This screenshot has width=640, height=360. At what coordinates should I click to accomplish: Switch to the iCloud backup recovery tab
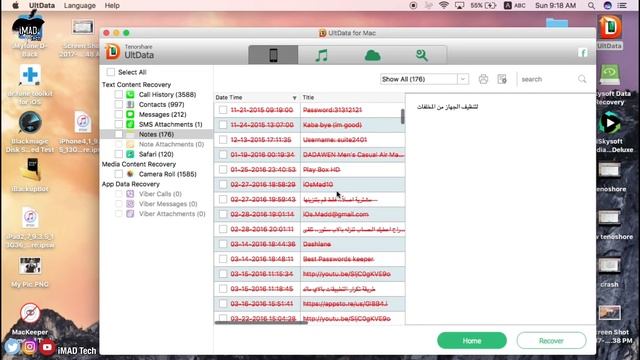(372, 55)
